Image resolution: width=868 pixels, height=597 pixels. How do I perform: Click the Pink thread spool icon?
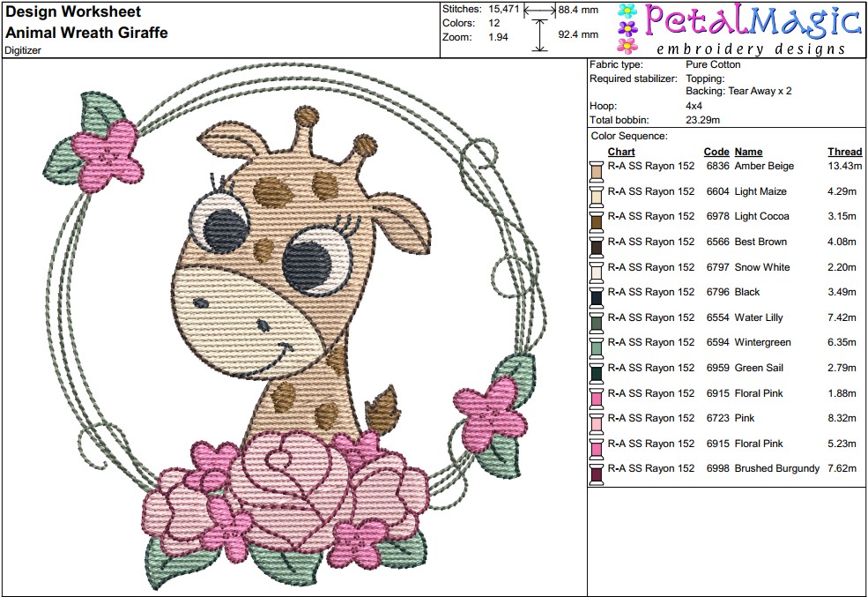[597, 423]
